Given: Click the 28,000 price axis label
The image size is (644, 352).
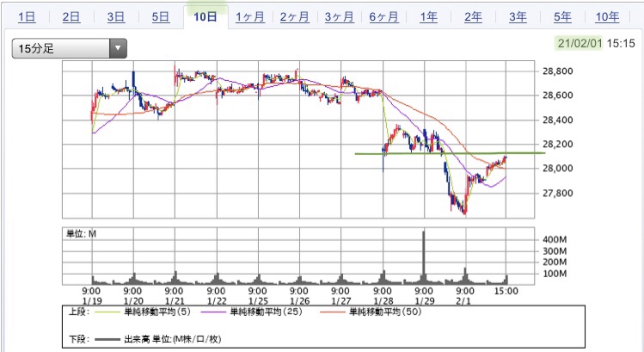Looking at the screenshot, I should (557, 168).
